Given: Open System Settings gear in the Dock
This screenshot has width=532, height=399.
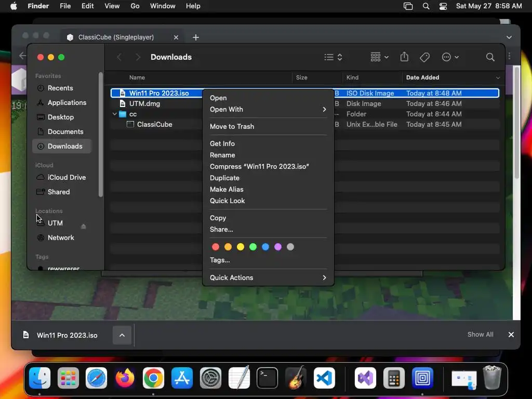Looking at the screenshot, I should click(210, 378).
